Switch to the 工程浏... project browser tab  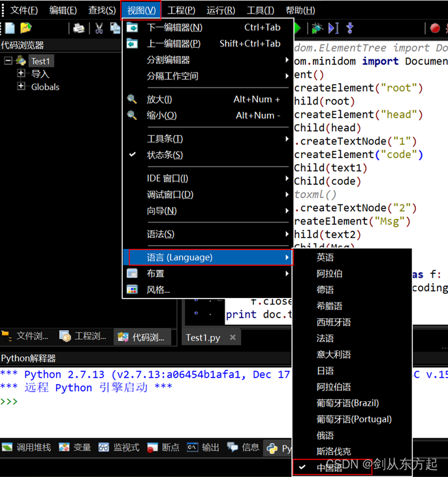pos(83,336)
